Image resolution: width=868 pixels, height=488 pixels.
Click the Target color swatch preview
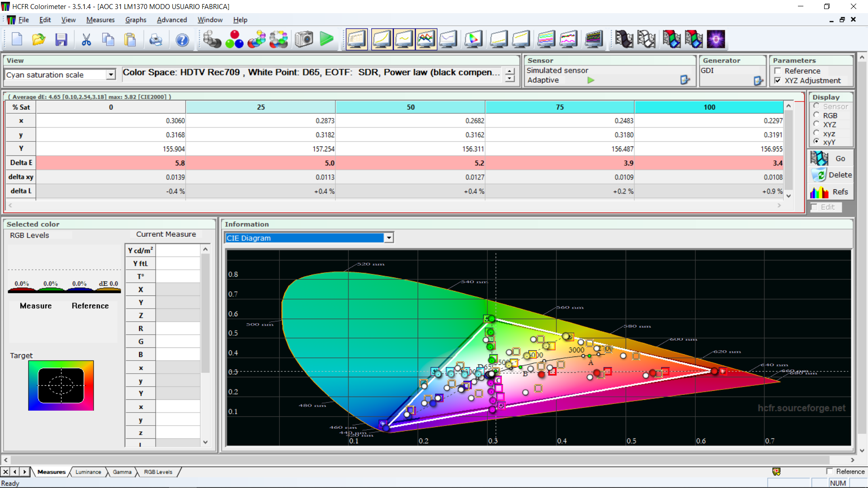point(61,385)
